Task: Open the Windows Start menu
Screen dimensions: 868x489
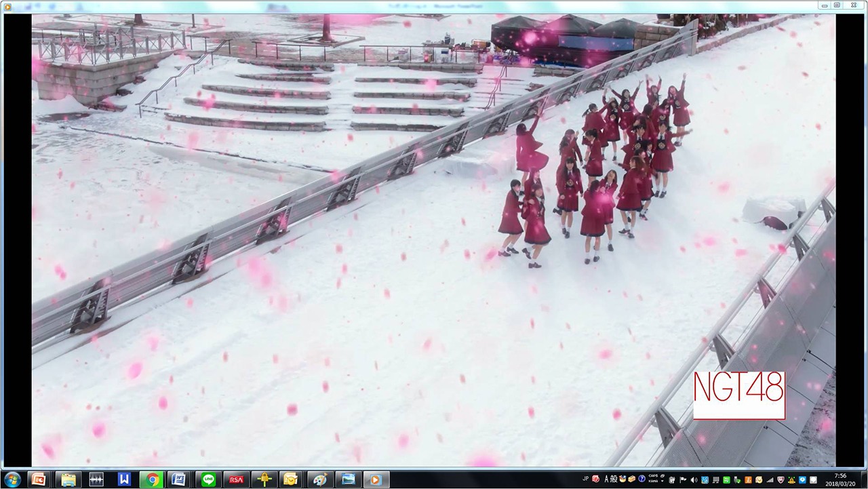Action: pos(12,480)
